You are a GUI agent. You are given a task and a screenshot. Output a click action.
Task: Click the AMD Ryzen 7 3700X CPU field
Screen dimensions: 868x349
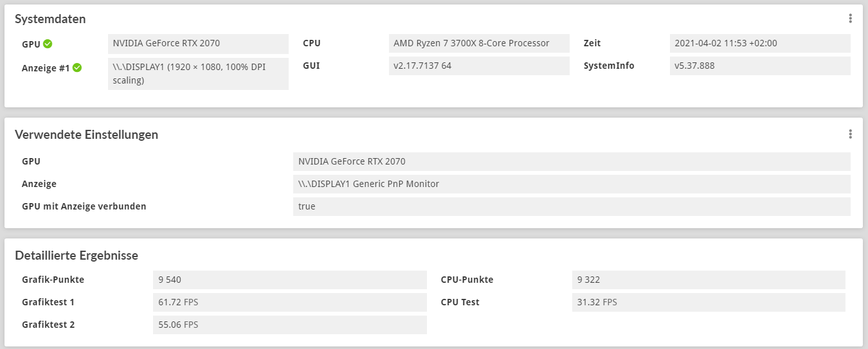[x=479, y=44]
